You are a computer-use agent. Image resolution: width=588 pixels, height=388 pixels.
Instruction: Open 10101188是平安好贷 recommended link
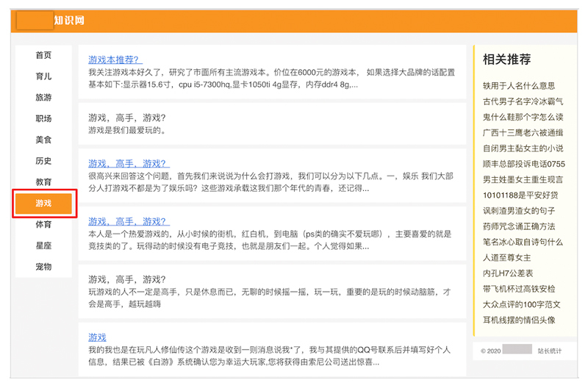[x=520, y=195]
